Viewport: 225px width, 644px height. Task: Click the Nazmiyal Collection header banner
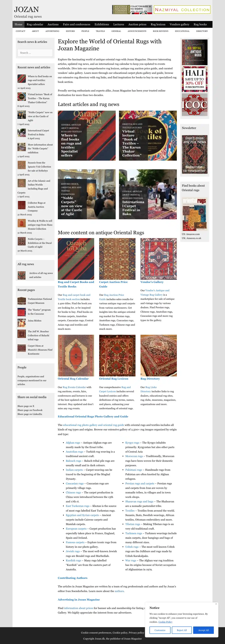coord(182,10)
